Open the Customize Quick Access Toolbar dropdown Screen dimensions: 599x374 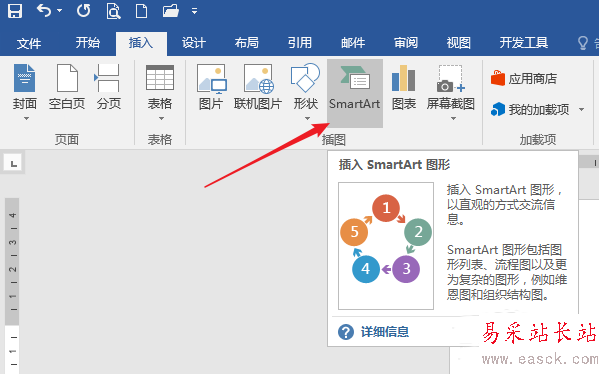(x=194, y=11)
